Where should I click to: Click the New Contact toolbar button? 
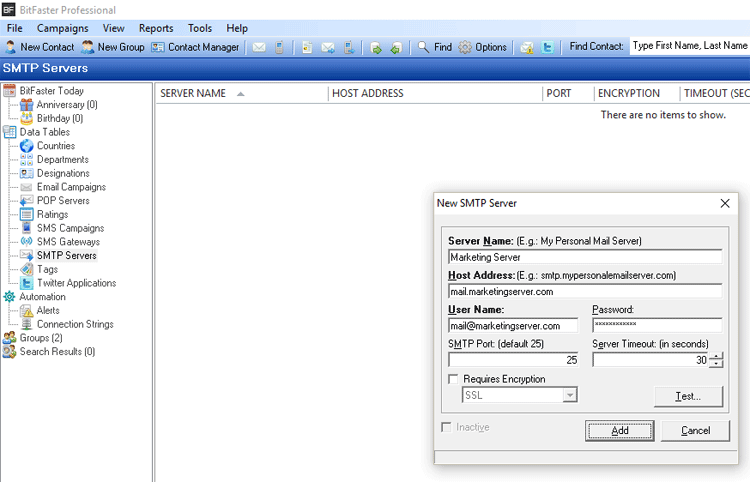coord(40,47)
